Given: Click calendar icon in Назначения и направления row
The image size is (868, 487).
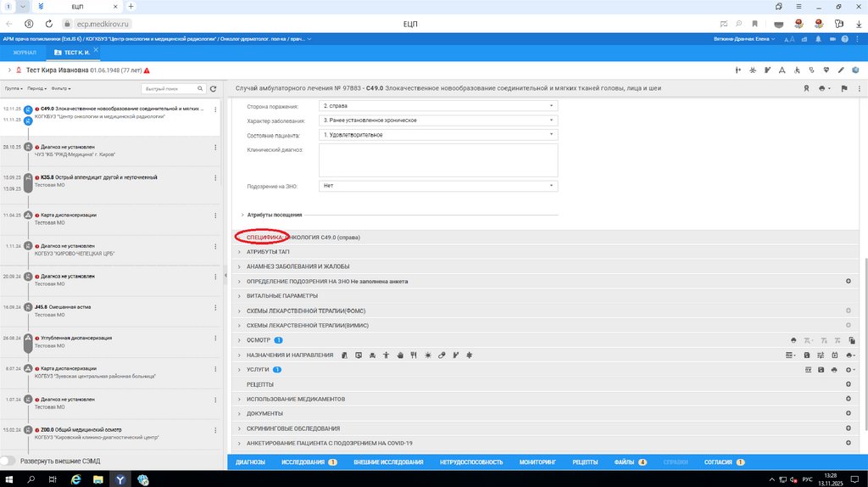Looking at the screenshot, I should pos(835,355).
